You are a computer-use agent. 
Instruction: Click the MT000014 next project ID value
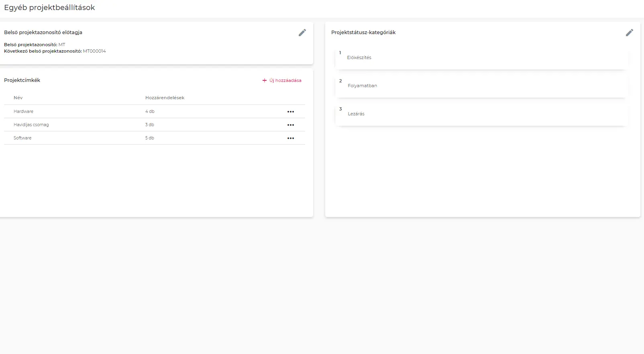[x=94, y=51]
